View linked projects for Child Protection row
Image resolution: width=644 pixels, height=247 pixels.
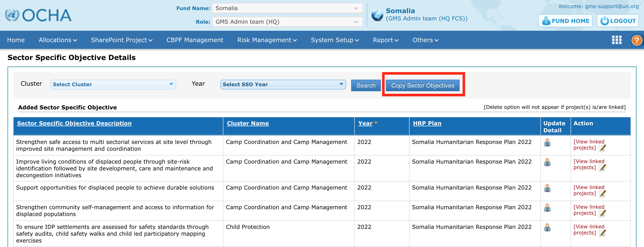(589, 230)
